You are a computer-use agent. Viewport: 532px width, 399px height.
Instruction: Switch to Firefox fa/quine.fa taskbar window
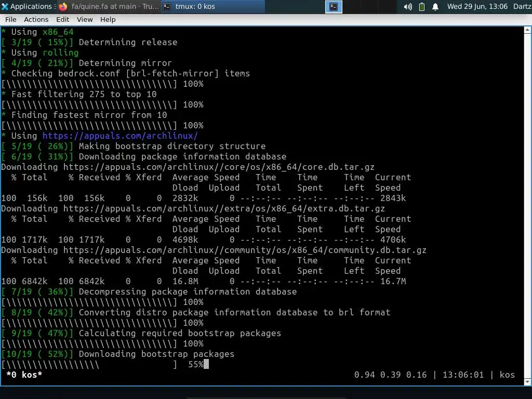click(x=109, y=6)
